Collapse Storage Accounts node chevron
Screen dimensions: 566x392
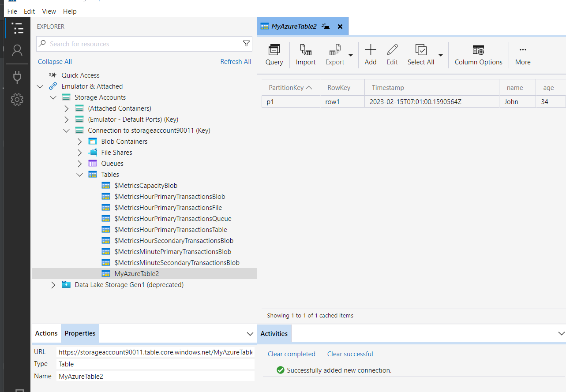pyautogui.click(x=53, y=97)
